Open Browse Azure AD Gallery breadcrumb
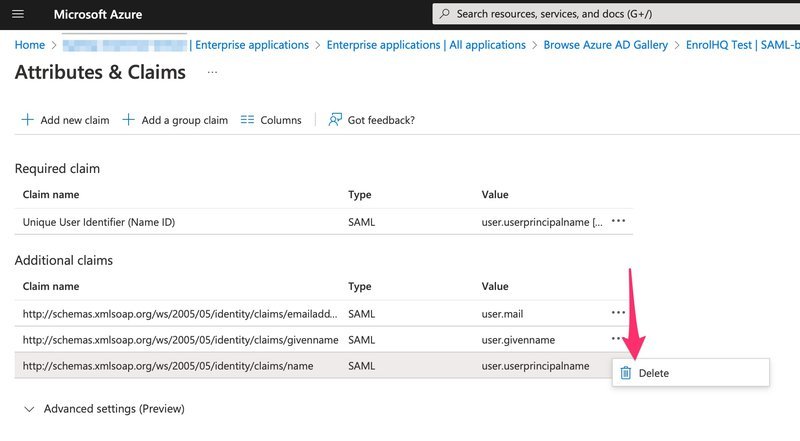The image size is (800, 441). coord(606,45)
